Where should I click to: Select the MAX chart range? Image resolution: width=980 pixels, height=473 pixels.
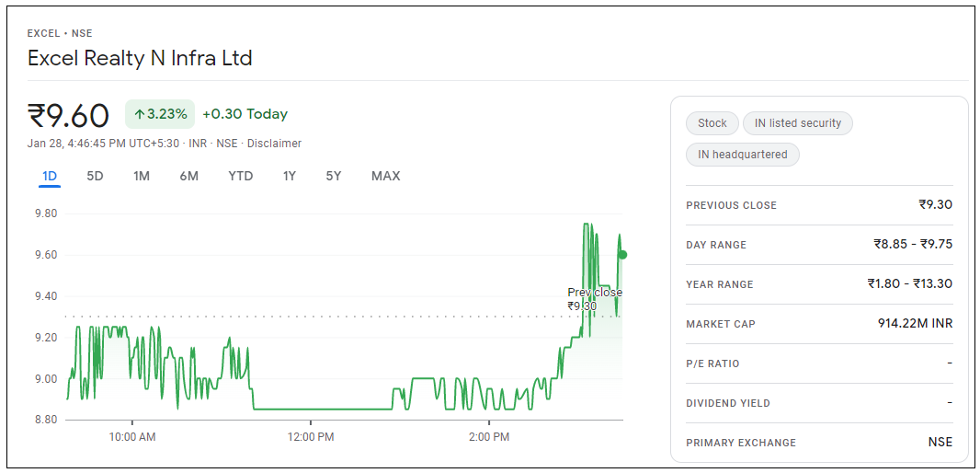pyautogui.click(x=385, y=176)
